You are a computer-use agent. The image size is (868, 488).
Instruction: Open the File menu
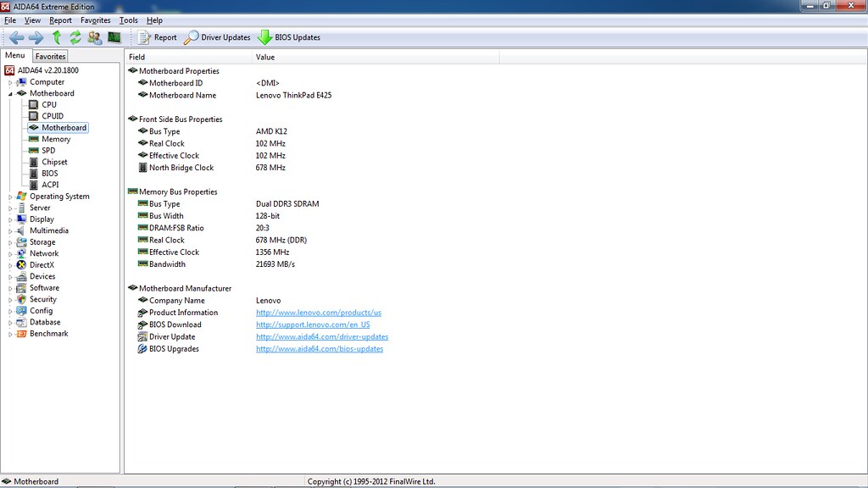click(x=10, y=20)
